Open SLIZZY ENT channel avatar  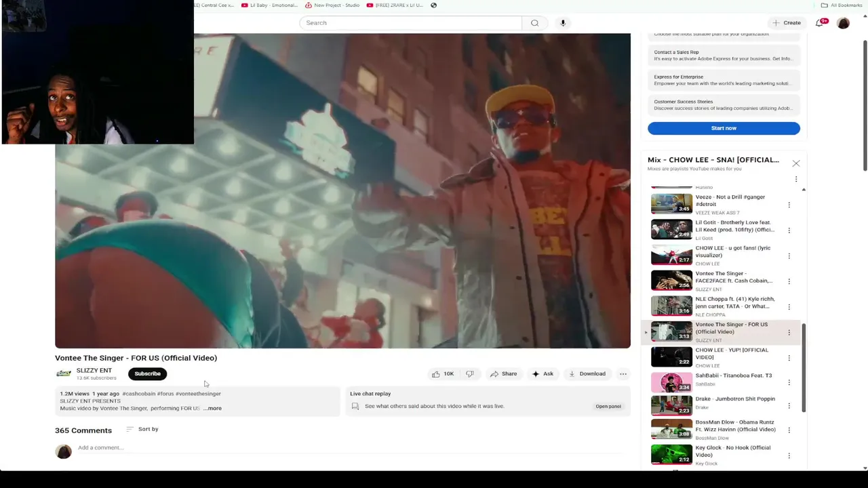[64, 373]
